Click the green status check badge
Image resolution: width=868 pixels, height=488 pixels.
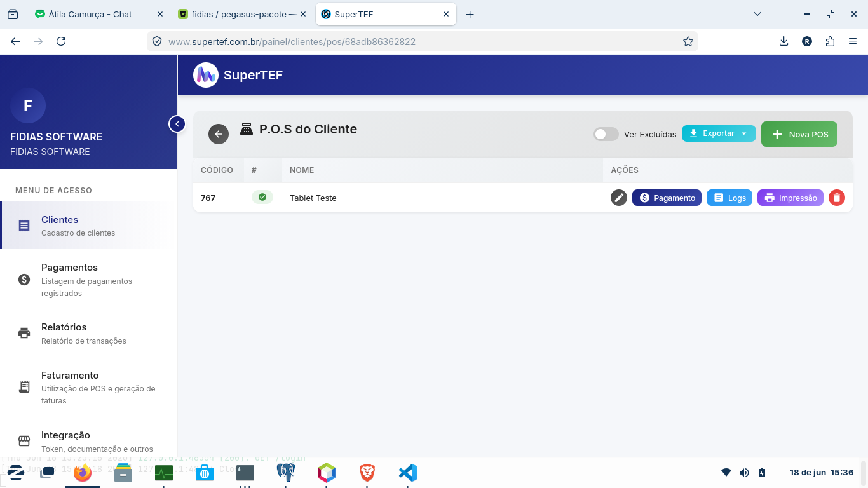point(262,197)
